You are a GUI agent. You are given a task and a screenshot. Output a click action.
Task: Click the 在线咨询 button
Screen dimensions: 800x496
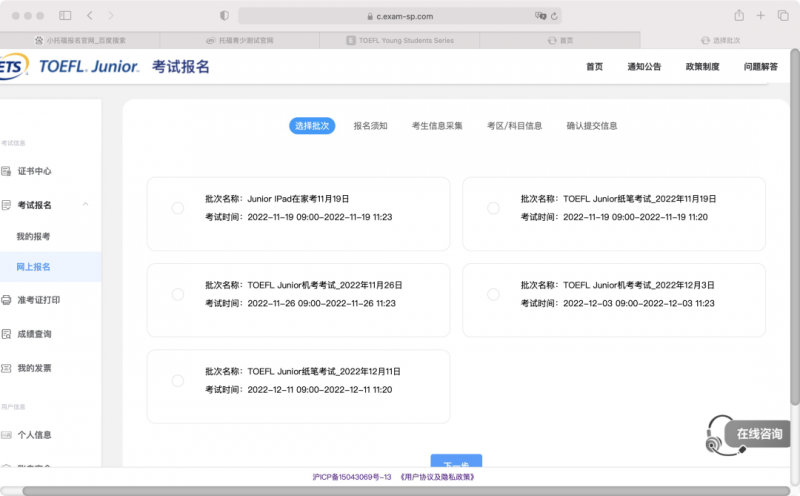pos(759,434)
